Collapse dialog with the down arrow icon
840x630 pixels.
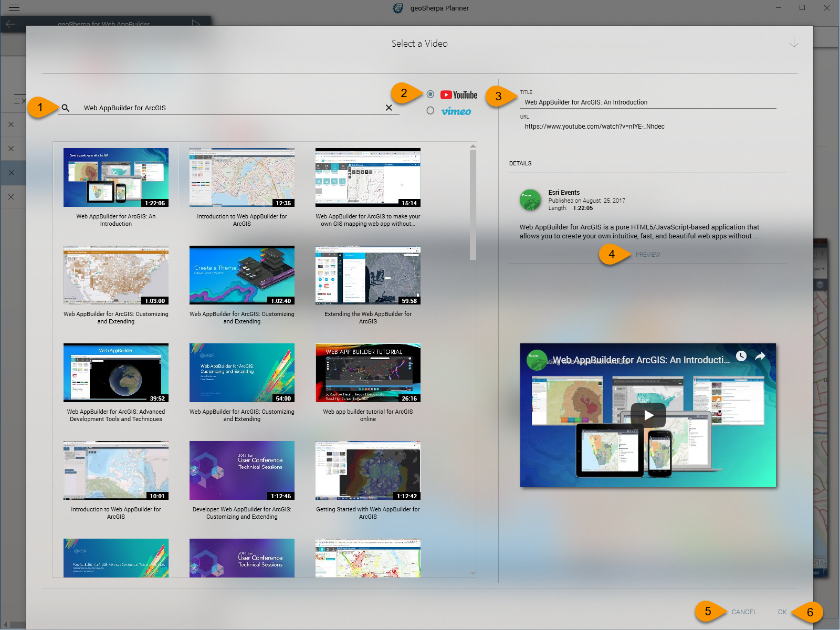coord(794,43)
